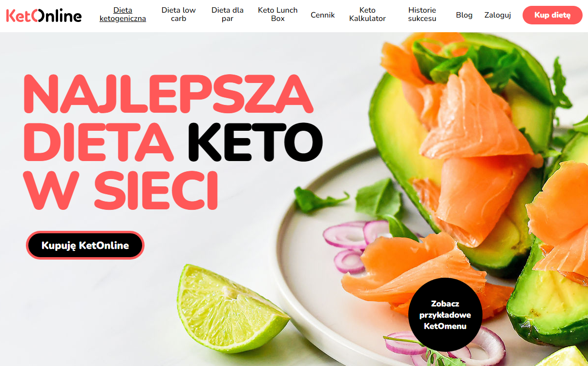This screenshot has height=366, width=588.
Task: Open the Cennik pricing page
Action: (323, 15)
